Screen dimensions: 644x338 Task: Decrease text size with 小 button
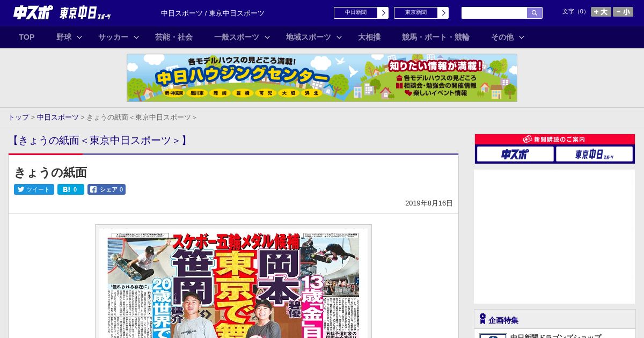pyautogui.click(x=623, y=12)
